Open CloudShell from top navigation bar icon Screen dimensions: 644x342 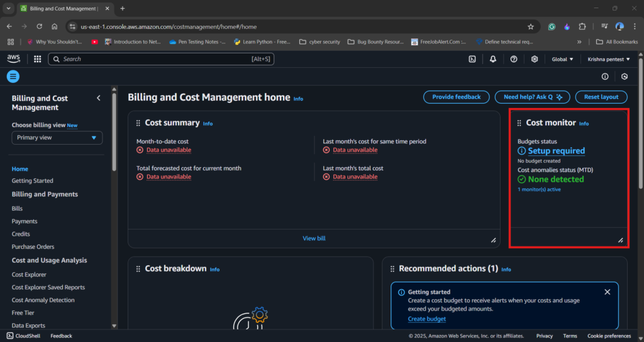point(472,59)
